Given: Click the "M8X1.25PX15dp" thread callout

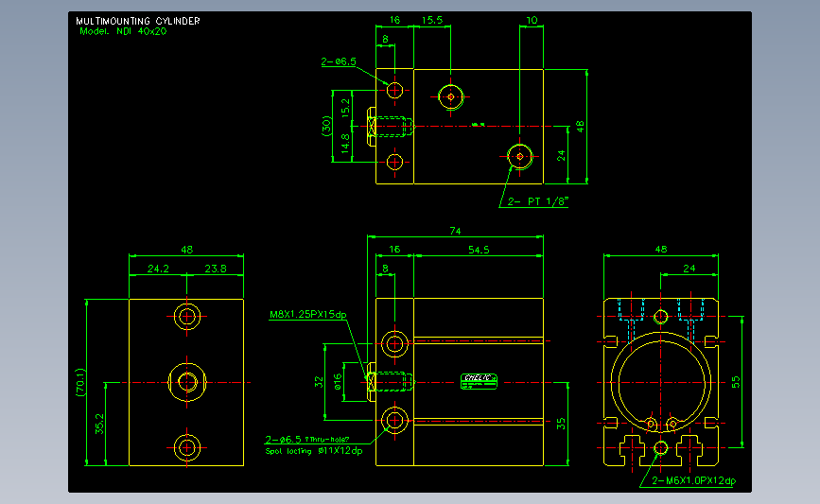Looking at the screenshot, I should tap(307, 314).
